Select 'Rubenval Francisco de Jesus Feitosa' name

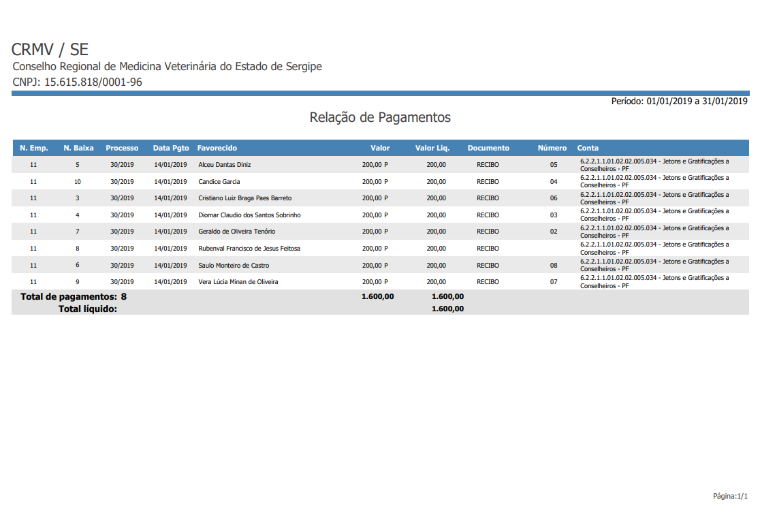tap(249, 249)
